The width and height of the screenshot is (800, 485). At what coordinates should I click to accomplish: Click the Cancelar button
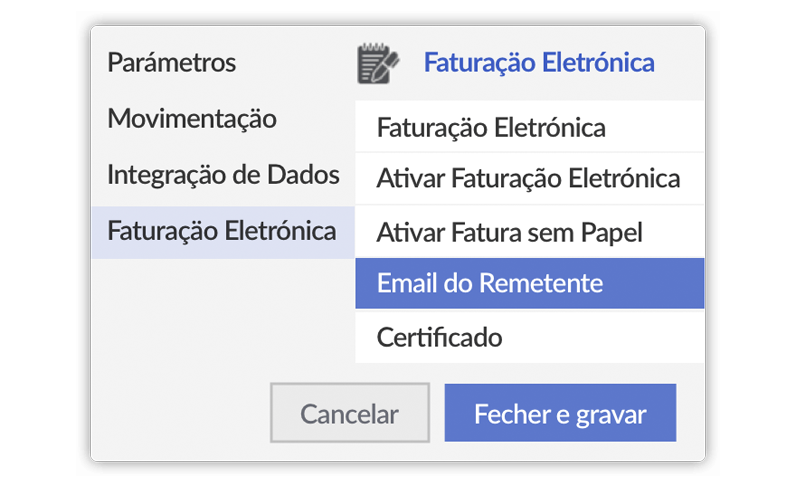click(349, 413)
